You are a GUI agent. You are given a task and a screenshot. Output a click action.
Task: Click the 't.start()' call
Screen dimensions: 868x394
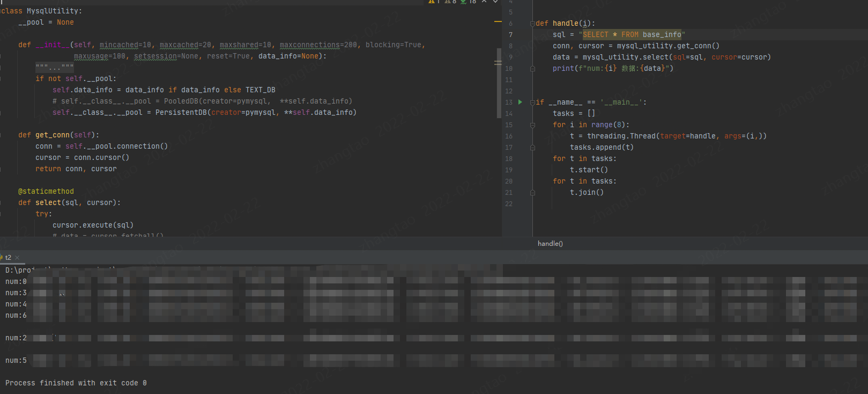pos(589,170)
